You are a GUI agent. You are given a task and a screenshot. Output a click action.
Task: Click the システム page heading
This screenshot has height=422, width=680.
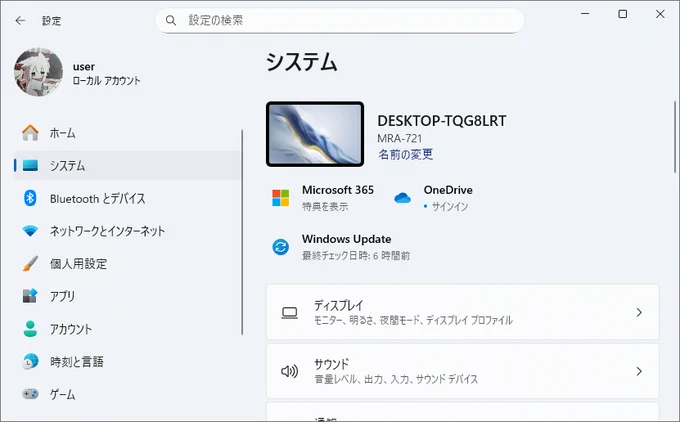tap(301, 62)
